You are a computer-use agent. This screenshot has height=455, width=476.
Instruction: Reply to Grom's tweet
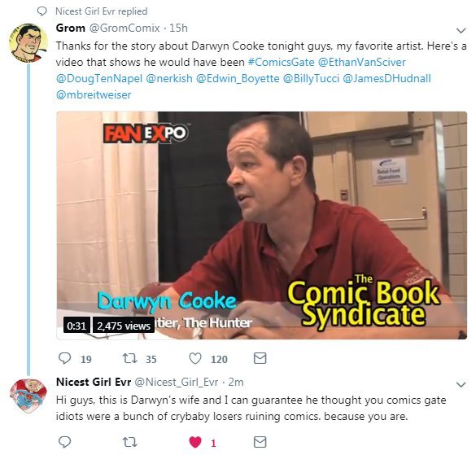[x=64, y=358]
